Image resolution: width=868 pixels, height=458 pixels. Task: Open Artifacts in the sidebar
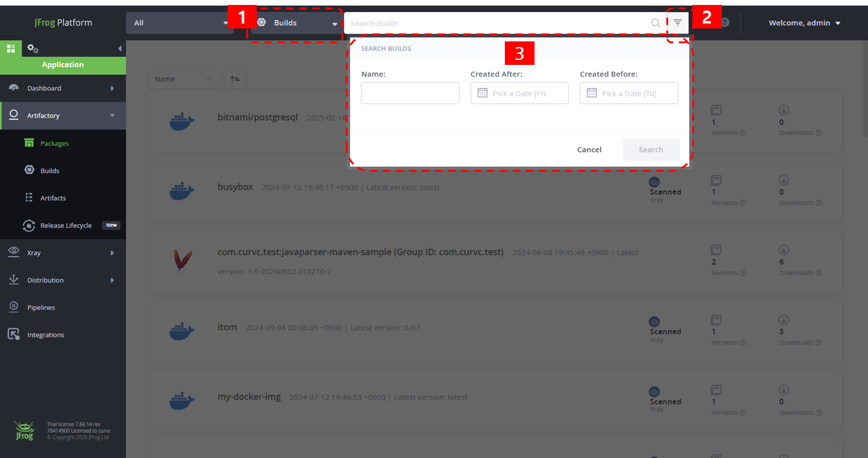point(53,198)
